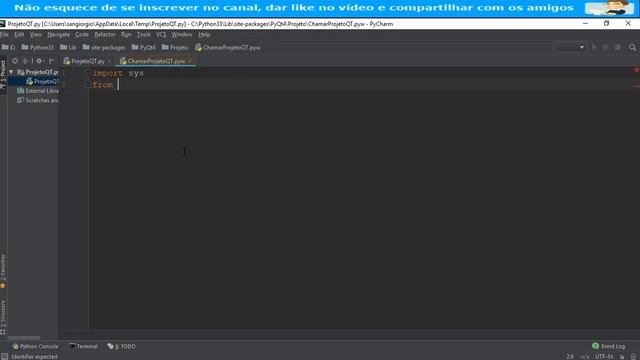The image size is (640, 360).
Task: Click the site-packages breadcrumb folder
Action: (104, 47)
